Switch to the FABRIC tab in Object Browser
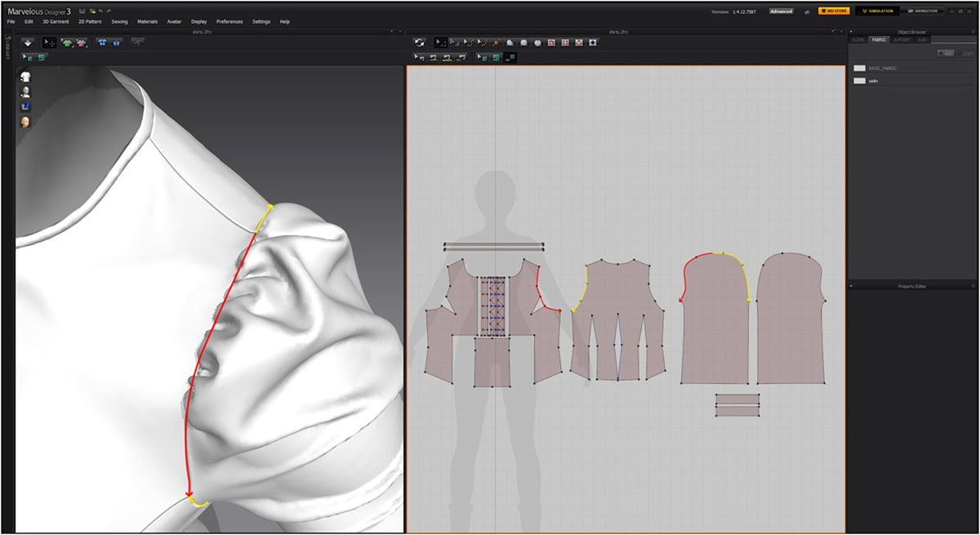 pos(879,39)
